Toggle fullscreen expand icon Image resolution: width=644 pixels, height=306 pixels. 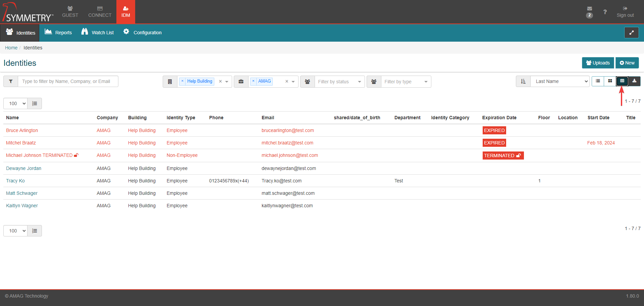[631, 33]
